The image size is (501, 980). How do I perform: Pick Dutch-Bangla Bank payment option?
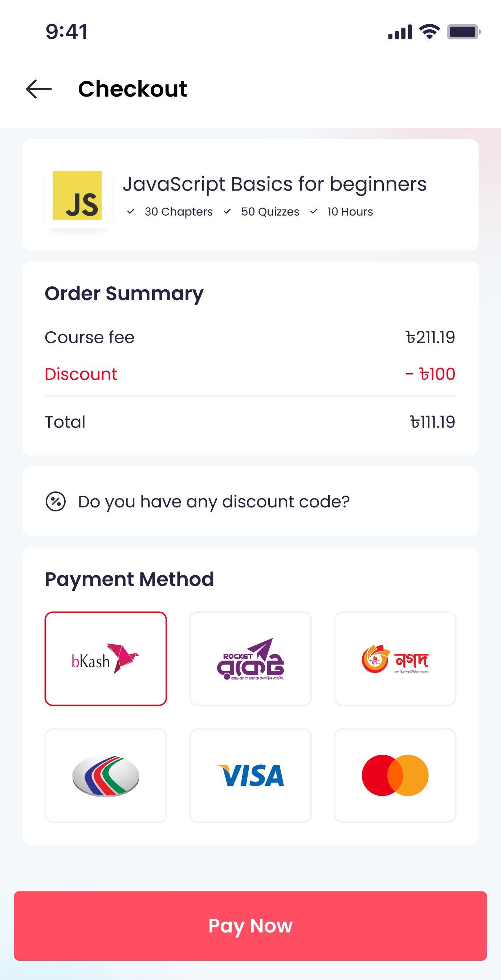coord(106,775)
